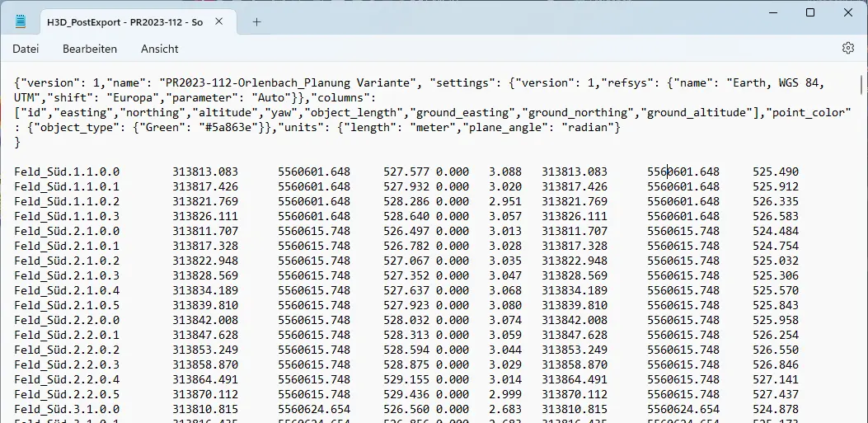Click id Feld_Süd.1.1.0.2
This screenshot has height=423, width=868.
click(x=67, y=201)
